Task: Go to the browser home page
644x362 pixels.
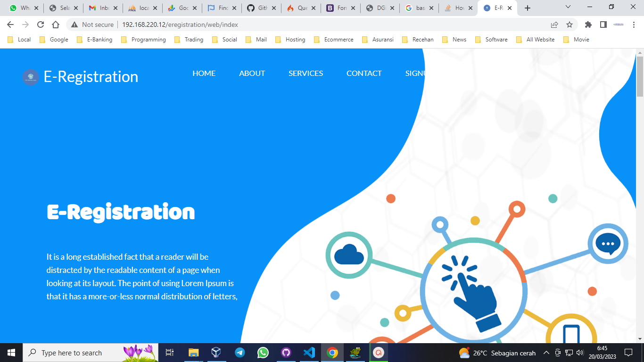Action: 56,25
